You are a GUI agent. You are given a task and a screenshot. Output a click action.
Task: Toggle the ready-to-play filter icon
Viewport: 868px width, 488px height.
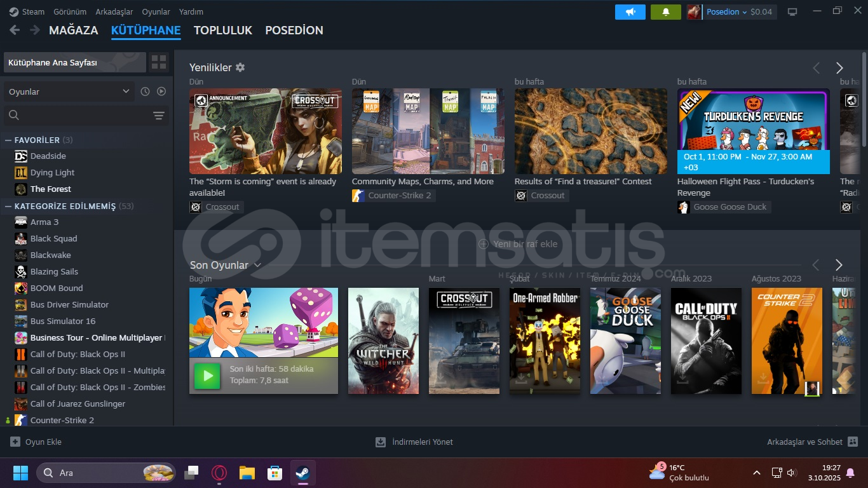click(x=161, y=91)
